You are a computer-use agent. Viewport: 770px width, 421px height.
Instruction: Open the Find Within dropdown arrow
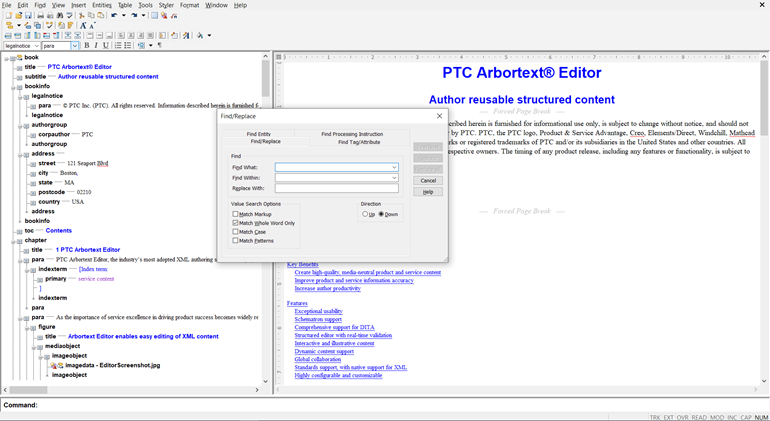[x=394, y=178]
